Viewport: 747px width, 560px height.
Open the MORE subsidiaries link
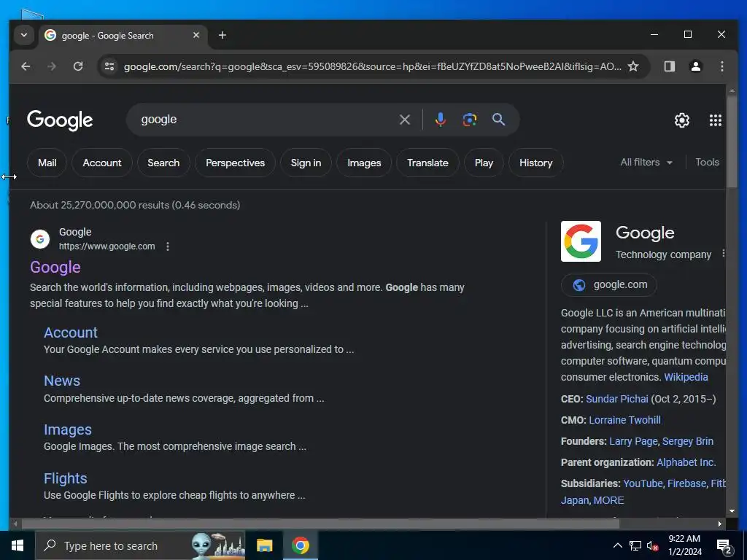pyautogui.click(x=608, y=500)
